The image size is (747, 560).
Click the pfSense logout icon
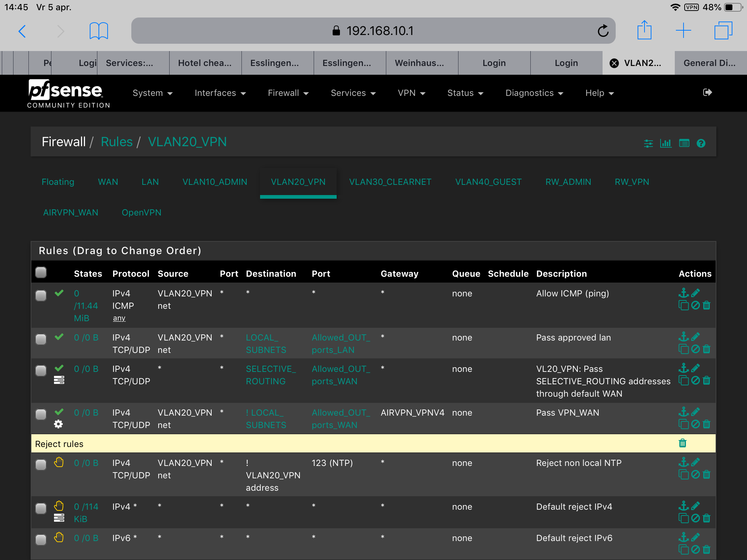point(707,93)
